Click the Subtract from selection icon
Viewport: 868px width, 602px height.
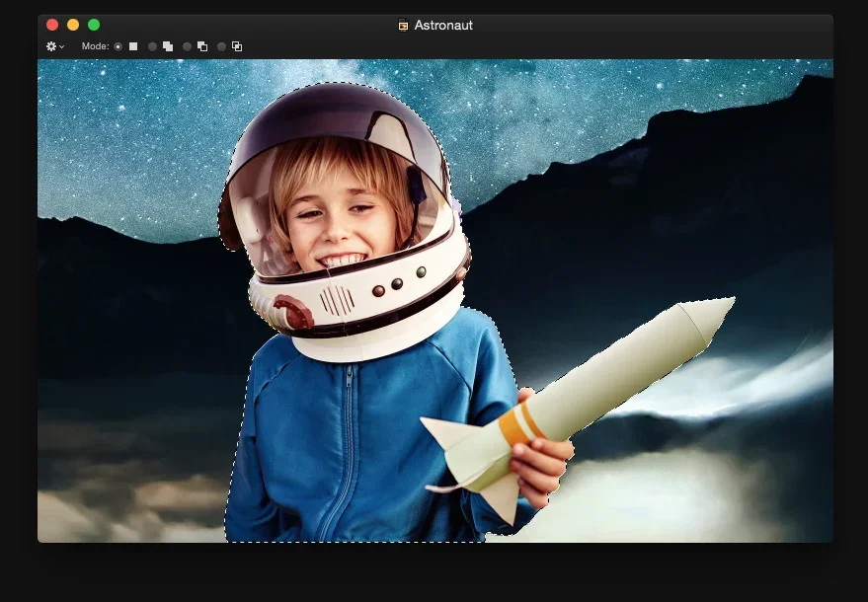click(x=201, y=45)
